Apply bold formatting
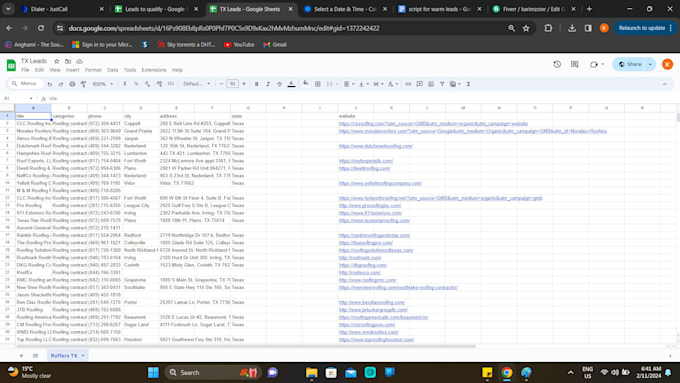Image resolution: width=680 pixels, height=383 pixels. [256, 84]
